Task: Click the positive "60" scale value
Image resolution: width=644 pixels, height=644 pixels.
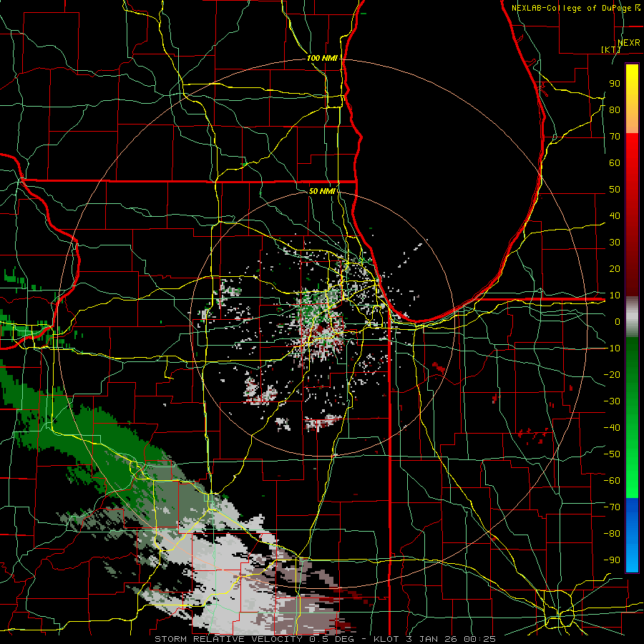Action: (615, 162)
